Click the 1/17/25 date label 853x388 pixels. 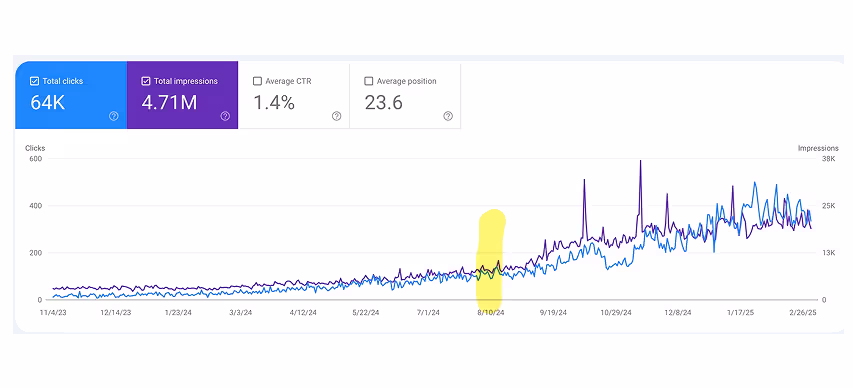[x=740, y=313]
